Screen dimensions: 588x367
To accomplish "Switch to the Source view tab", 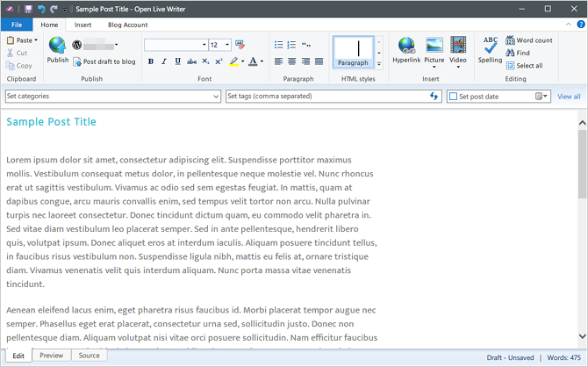I will [x=89, y=356].
